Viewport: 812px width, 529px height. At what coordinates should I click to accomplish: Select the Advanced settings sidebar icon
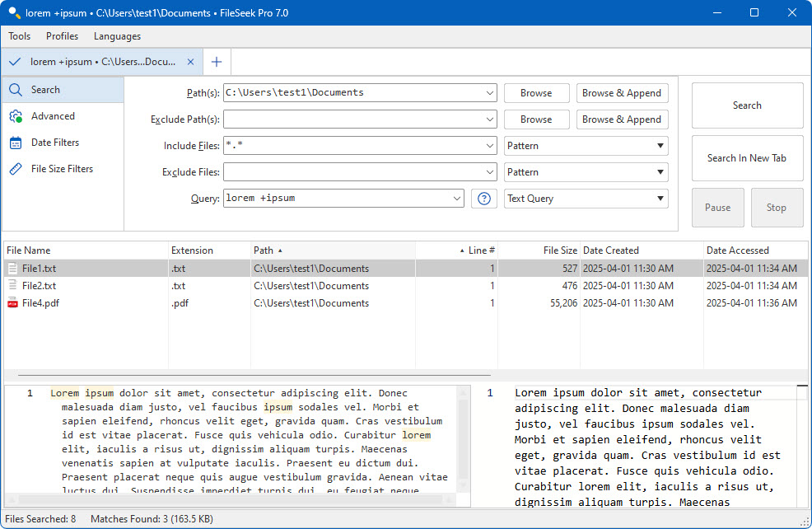coord(15,117)
